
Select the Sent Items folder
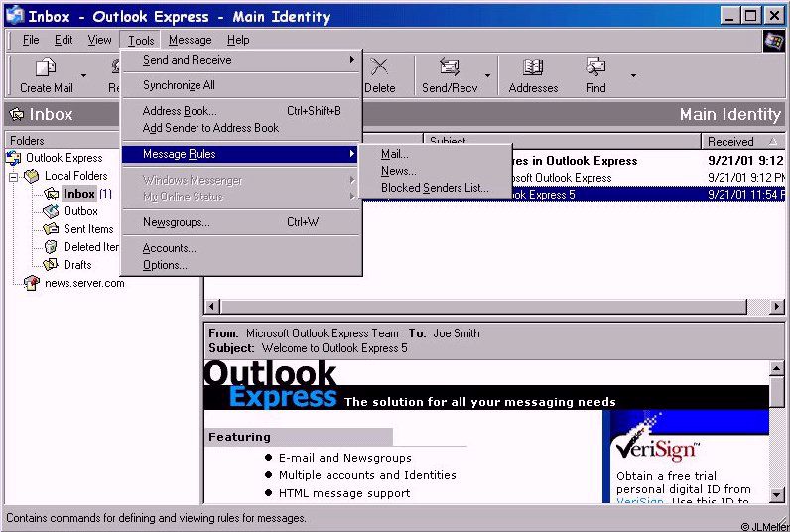(x=88, y=229)
